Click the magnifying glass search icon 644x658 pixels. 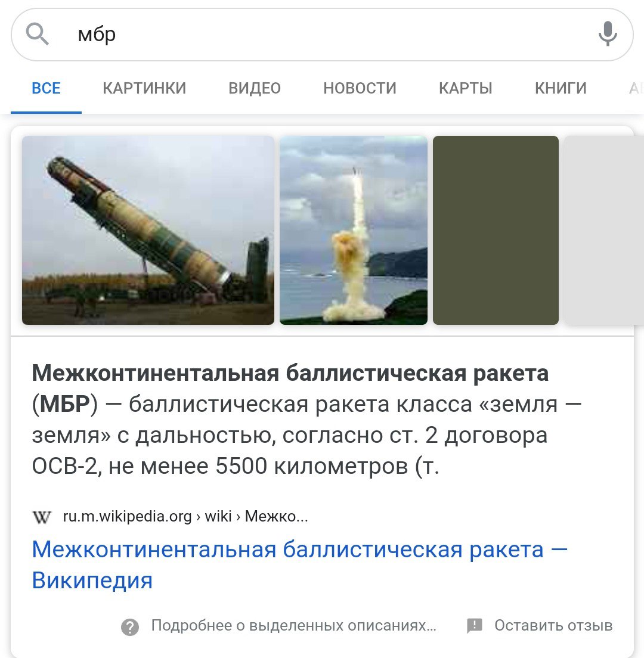(x=38, y=34)
